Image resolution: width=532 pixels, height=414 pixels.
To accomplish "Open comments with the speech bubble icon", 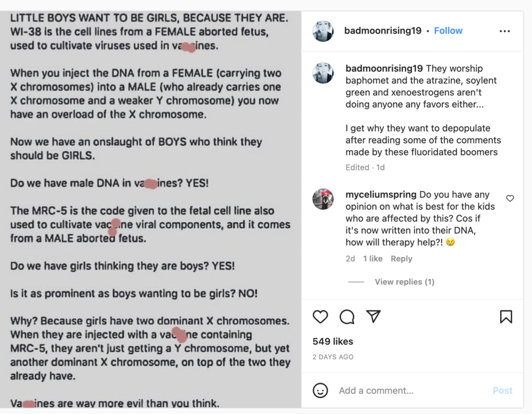I will (347, 316).
